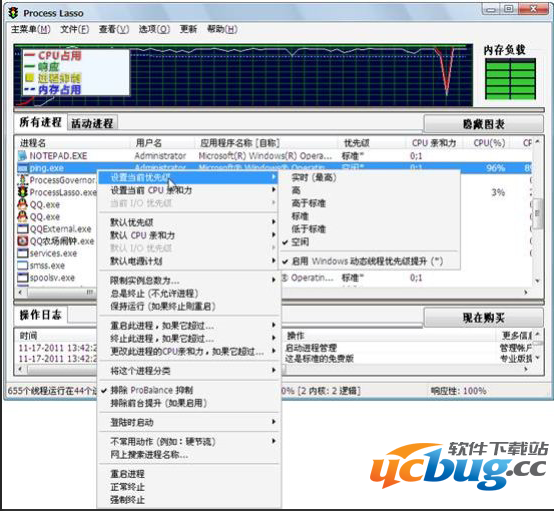This screenshot has width=554, height=511.
Task: Click the QQExternal.exe process icon
Action: click(x=23, y=229)
